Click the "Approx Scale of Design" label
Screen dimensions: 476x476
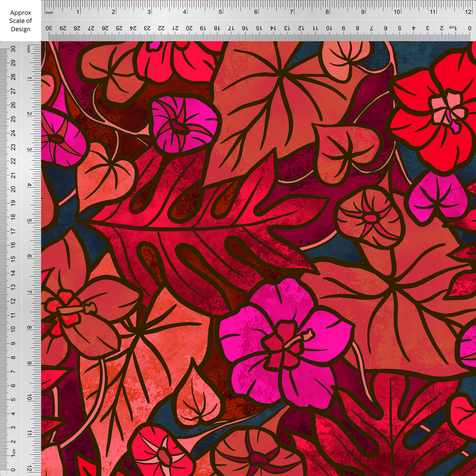coord(21,21)
